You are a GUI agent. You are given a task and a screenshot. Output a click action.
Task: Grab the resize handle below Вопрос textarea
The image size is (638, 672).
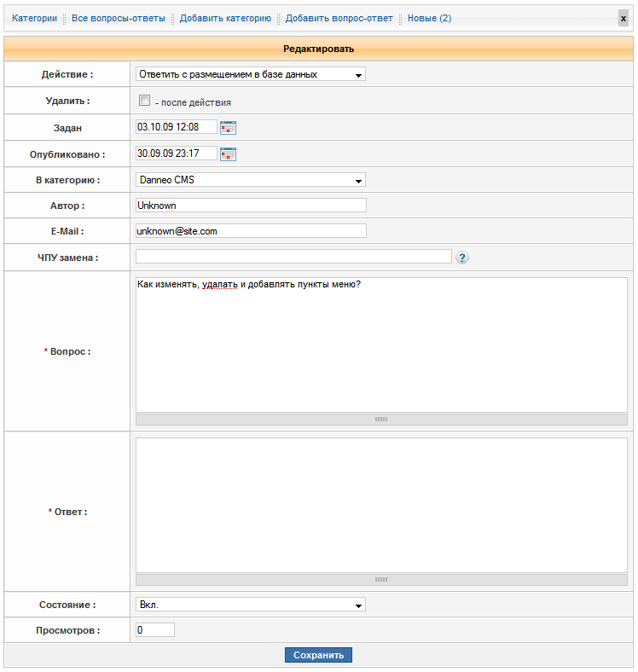pyautogui.click(x=381, y=420)
